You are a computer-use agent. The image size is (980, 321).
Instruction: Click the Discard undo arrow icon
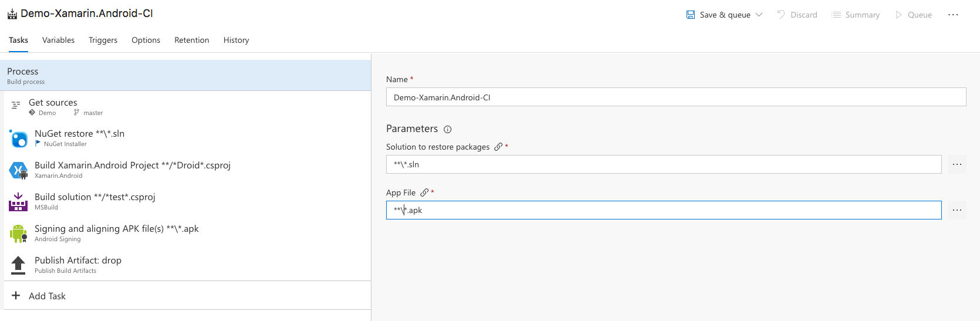point(781,15)
